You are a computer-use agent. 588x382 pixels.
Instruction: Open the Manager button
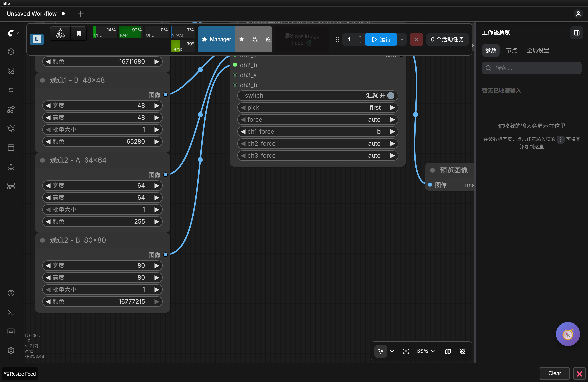216,39
